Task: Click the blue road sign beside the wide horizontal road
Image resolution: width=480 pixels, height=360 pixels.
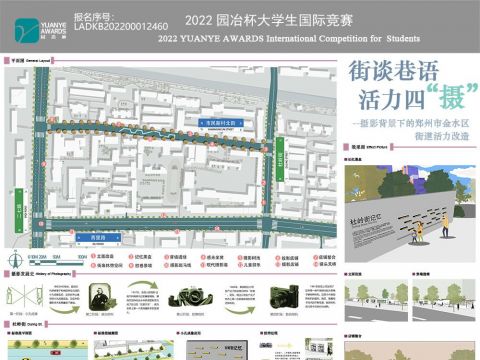Action: point(98,238)
